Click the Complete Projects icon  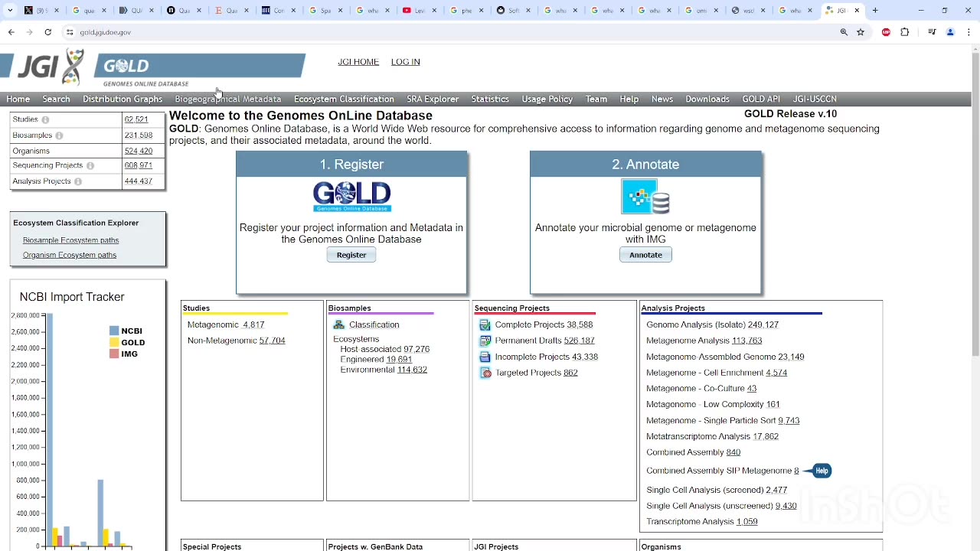tap(485, 325)
